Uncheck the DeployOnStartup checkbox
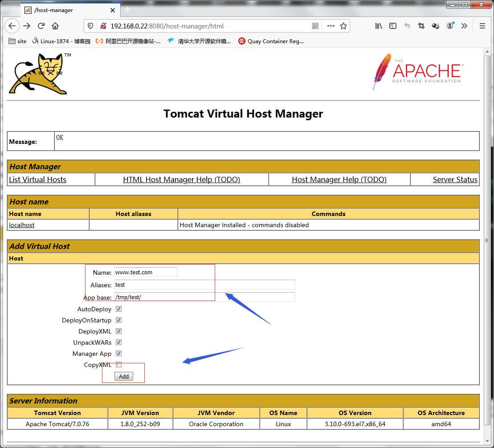The width and height of the screenshot is (494, 448). pyautogui.click(x=119, y=320)
